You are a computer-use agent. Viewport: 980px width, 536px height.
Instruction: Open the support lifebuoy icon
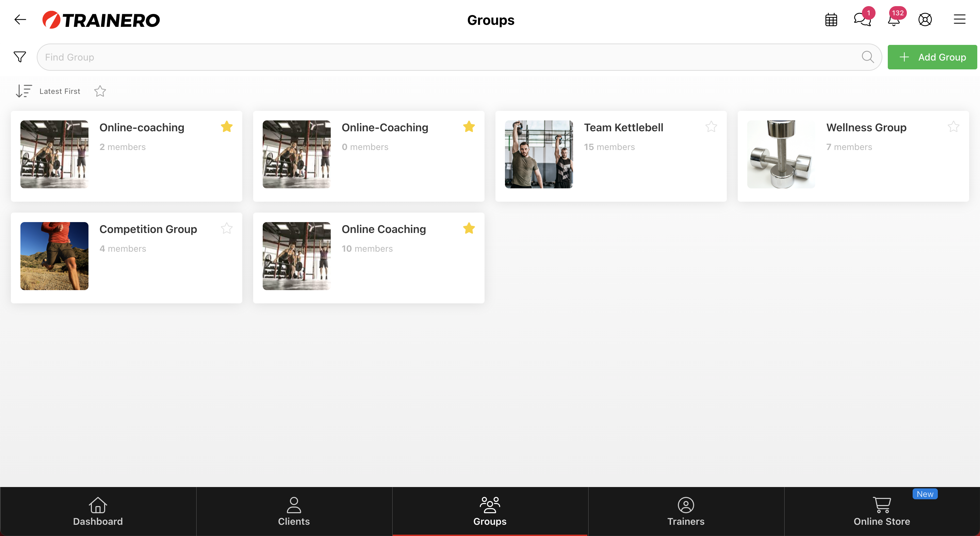(x=925, y=20)
